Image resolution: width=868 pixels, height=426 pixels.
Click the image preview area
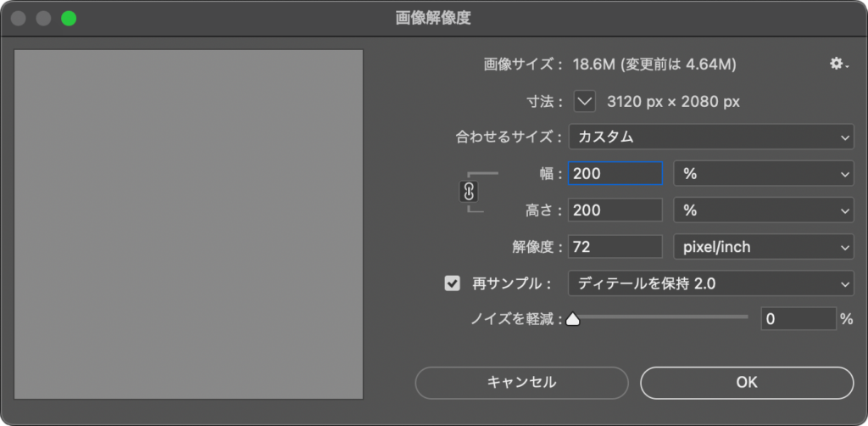click(x=188, y=224)
